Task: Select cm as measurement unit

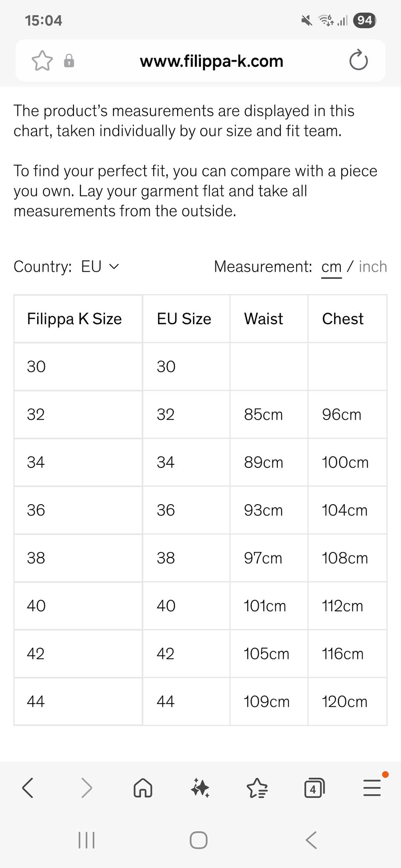Action: [331, 267]
